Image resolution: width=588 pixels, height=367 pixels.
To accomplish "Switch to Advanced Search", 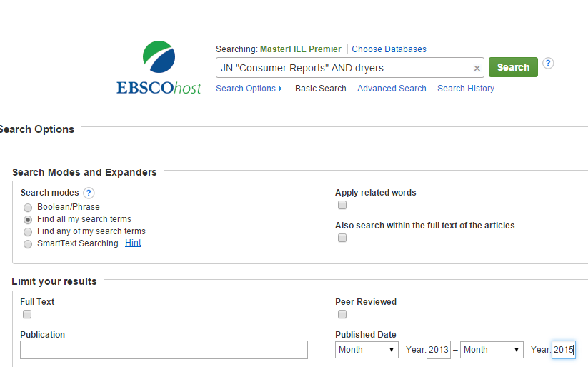I will click(x=392, y=89).
